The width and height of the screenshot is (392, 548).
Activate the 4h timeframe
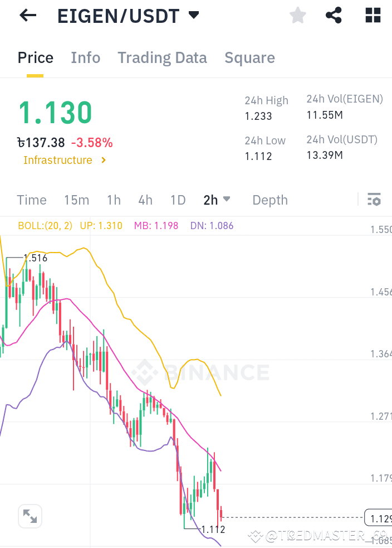[x=145, y=200]
